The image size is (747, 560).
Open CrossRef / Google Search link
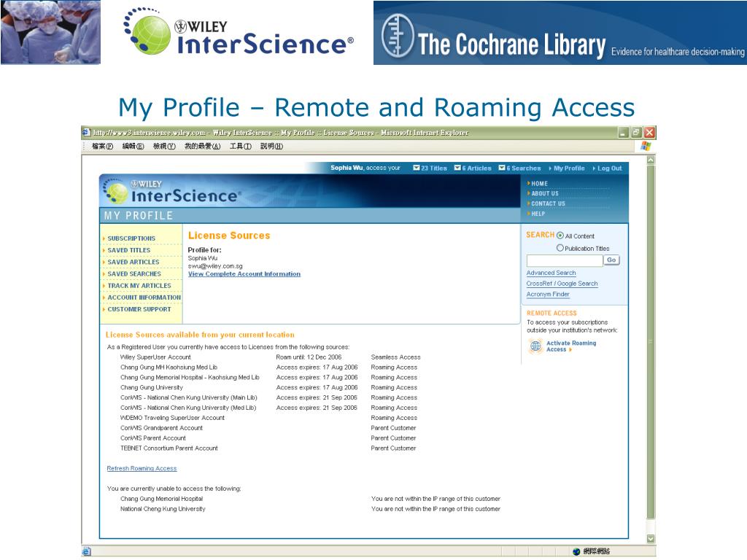click(x=562, y=284)
